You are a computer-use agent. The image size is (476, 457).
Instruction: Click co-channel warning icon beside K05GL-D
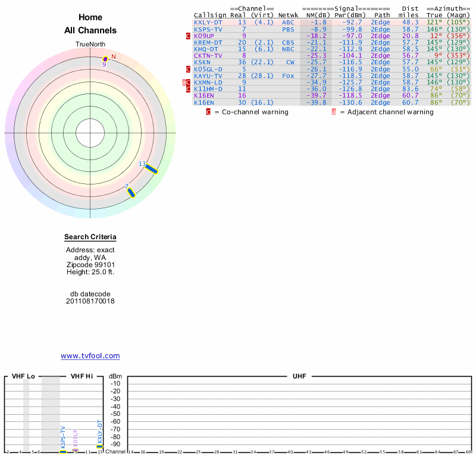[189, 69]
